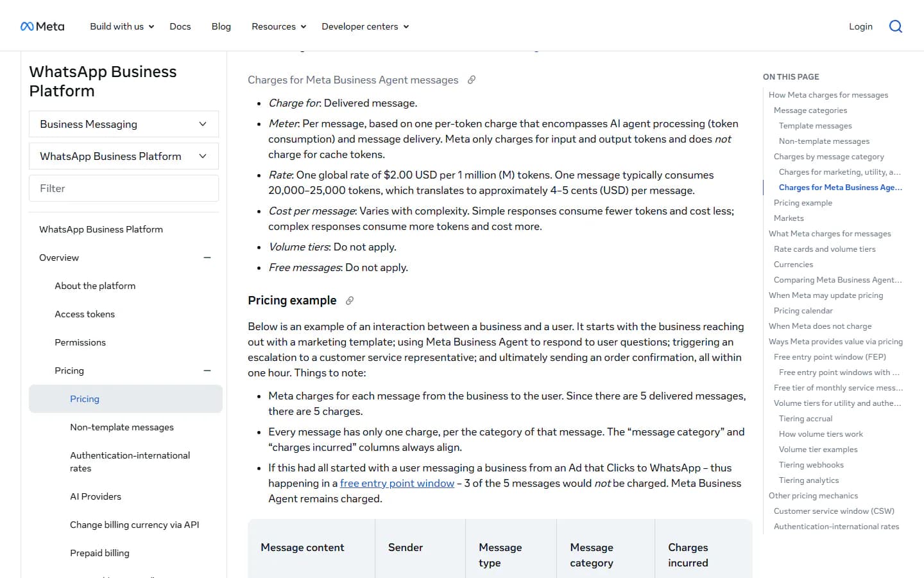Expand the Resources menu
The height and width of the screenshot is (578, 924).
(278, 26)
